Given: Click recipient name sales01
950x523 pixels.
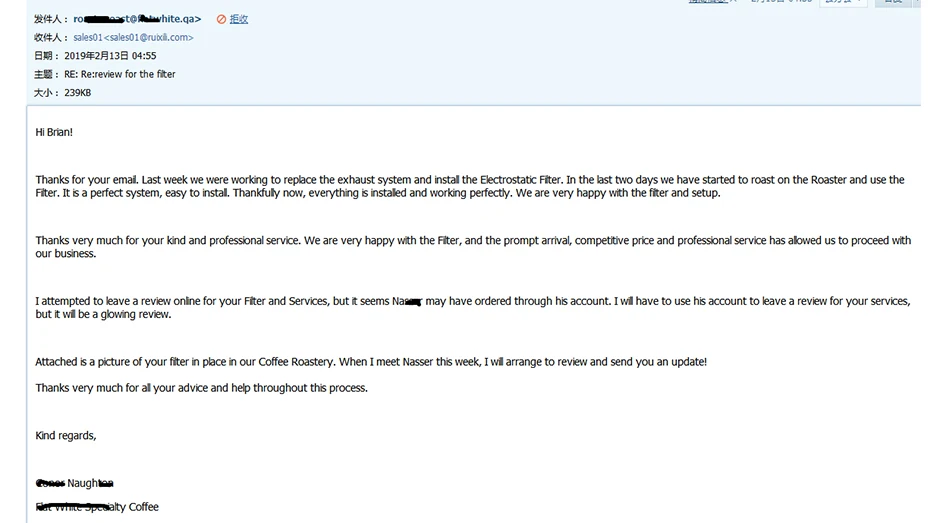Looking at the screenshot, I should pos(88,38).
